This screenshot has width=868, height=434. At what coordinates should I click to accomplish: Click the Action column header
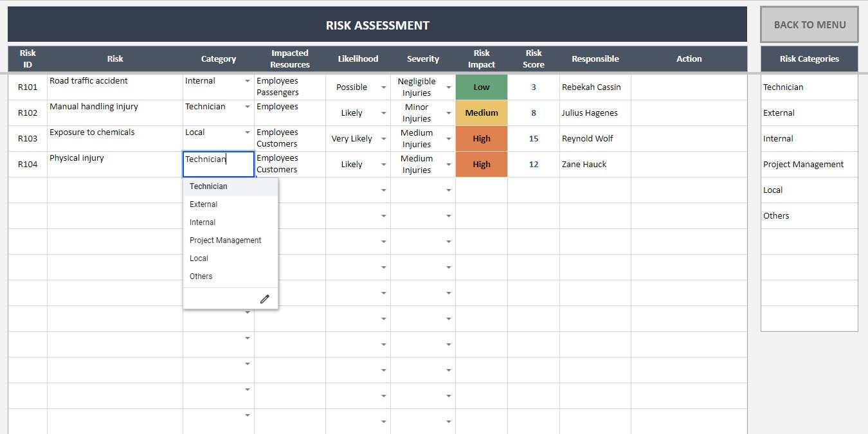(689, 59)
